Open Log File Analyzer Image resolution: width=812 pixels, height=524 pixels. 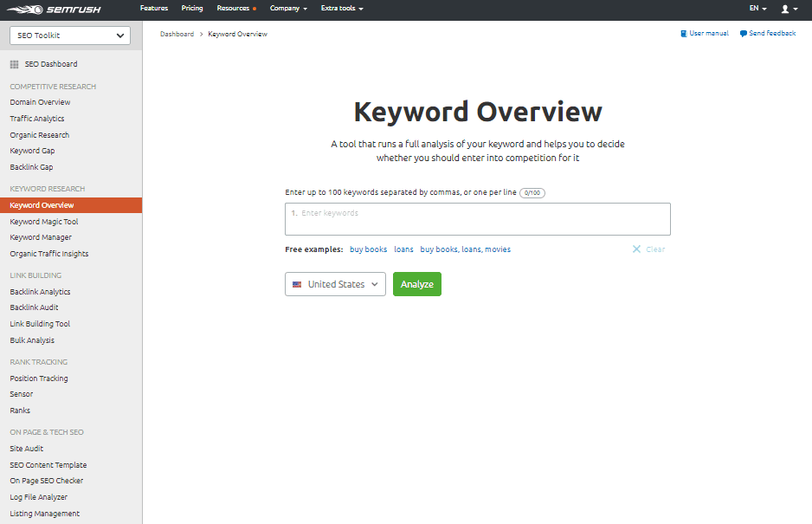(38, 497)
